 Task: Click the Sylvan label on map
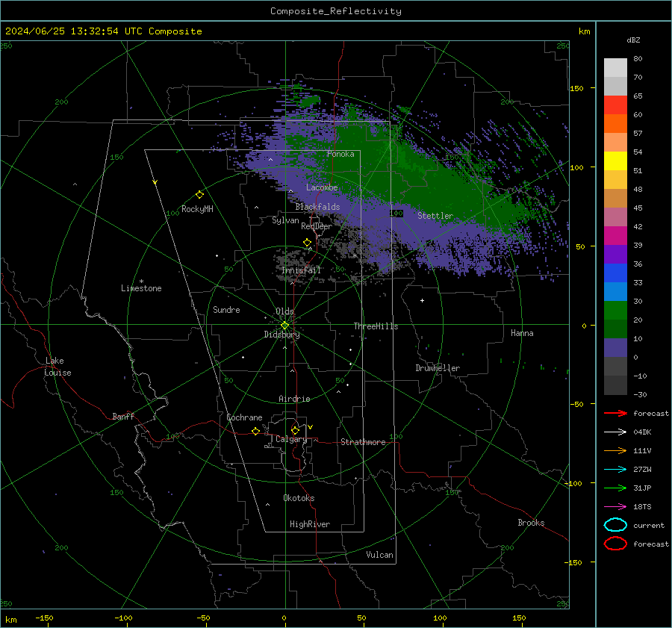(285, 220)
